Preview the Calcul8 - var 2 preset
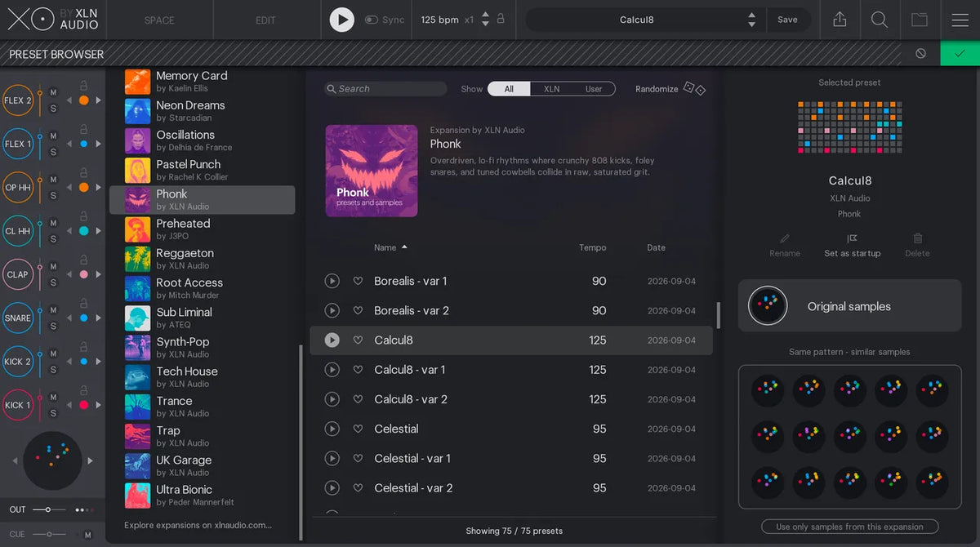Screen dimensions: 980x547 (332, 399)
